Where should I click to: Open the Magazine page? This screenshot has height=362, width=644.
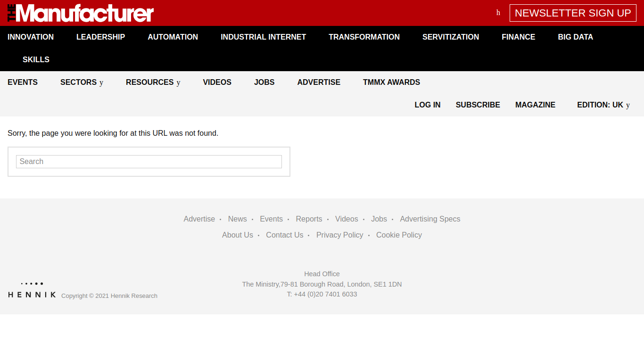click(535, 105)
